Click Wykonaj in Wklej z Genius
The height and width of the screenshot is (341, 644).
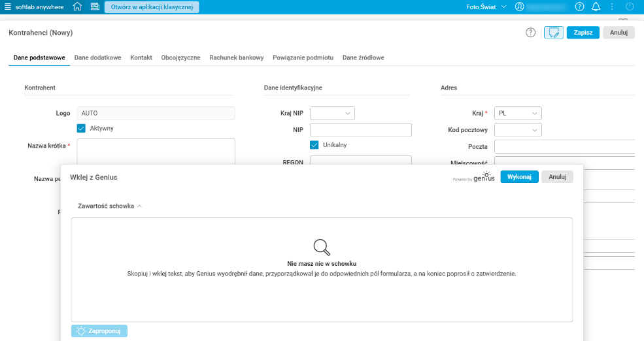tap(519, 177)
